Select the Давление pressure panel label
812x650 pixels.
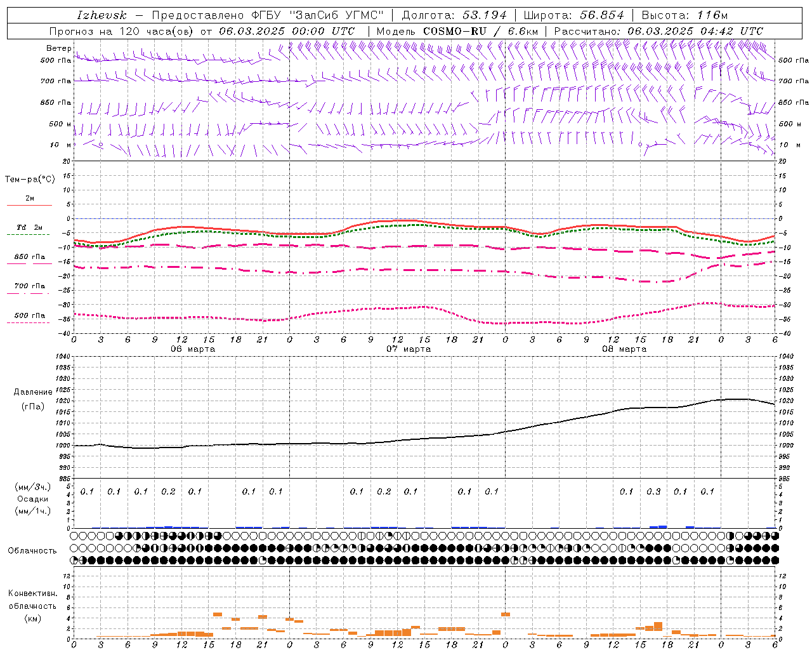coord(33,392)
